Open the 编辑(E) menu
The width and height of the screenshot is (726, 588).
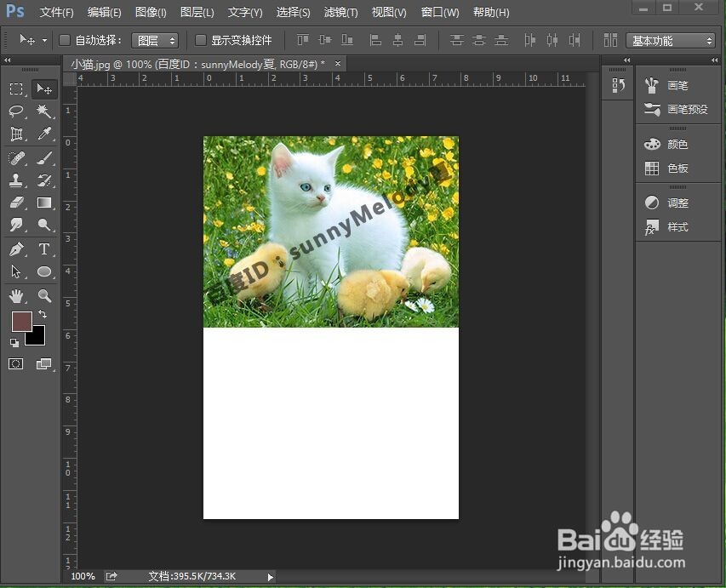104,13
